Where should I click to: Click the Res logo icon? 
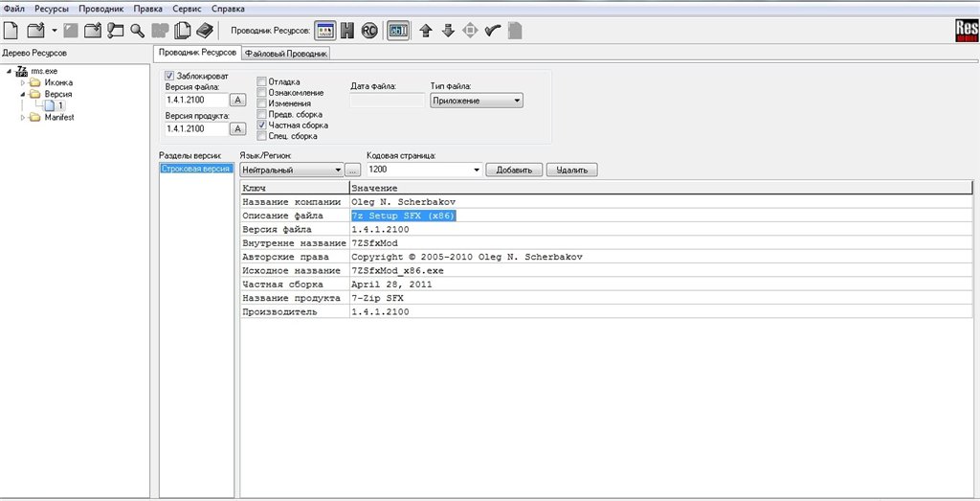coord(967,31)
